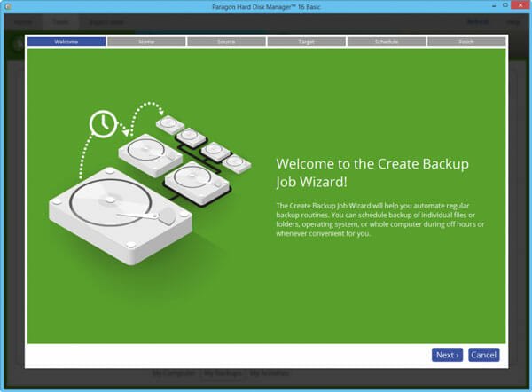
Task: Open My Computer at the bottom bar
Action: click(173, 374)
